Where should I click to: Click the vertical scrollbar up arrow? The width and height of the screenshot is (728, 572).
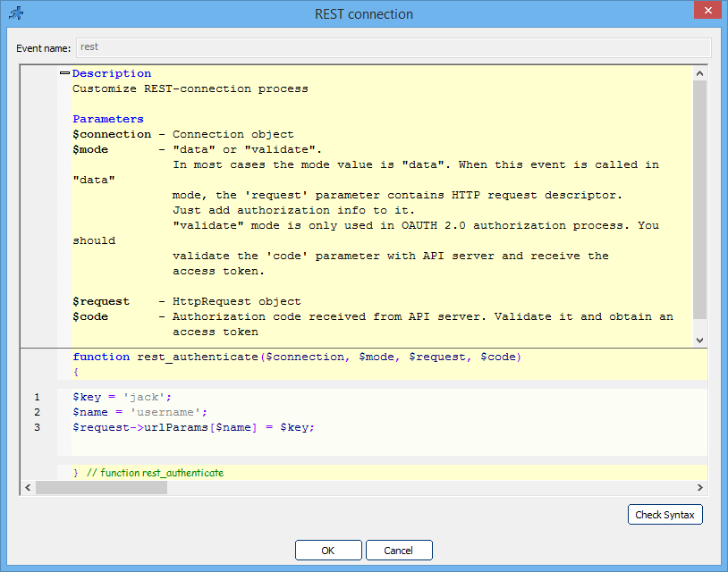click(x=700, y=72)
